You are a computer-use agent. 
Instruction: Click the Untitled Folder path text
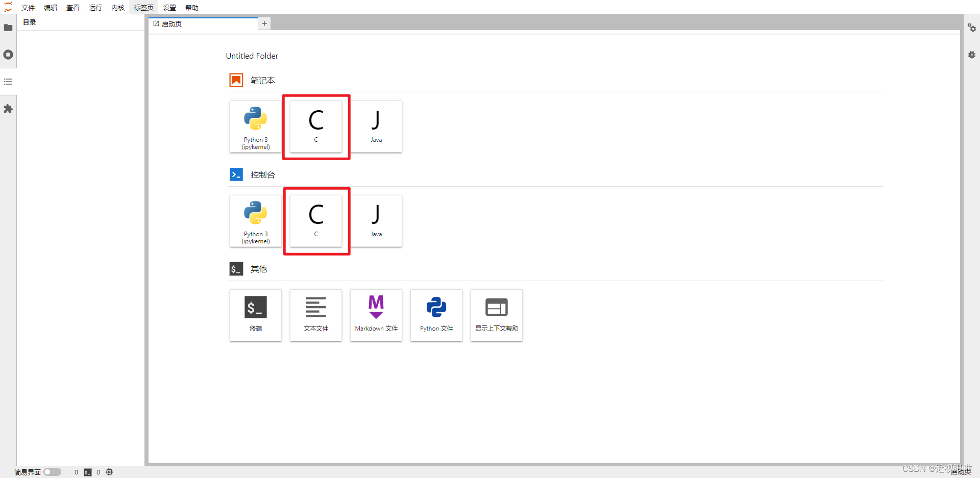pos(252,56)
